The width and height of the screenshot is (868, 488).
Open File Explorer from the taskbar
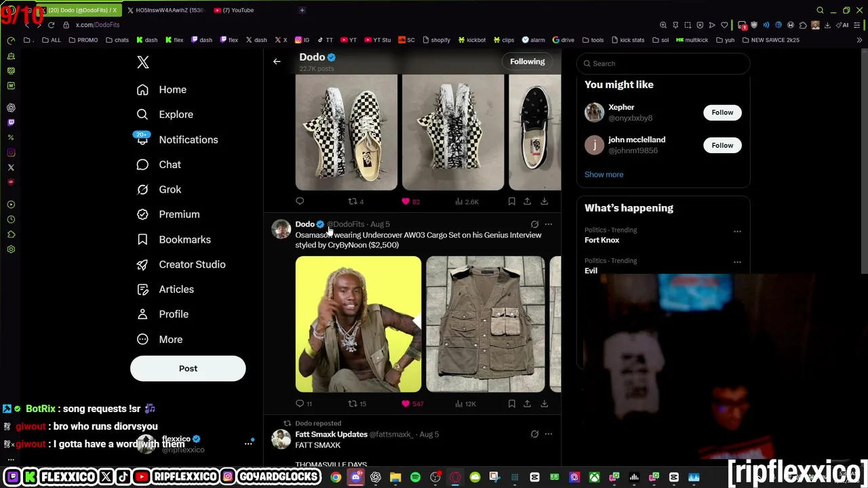point(395,477)
